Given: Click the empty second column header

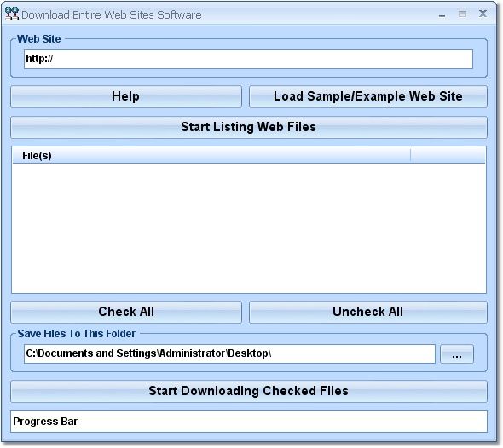Looking at the screenshot, I should (x=448, y=155).
